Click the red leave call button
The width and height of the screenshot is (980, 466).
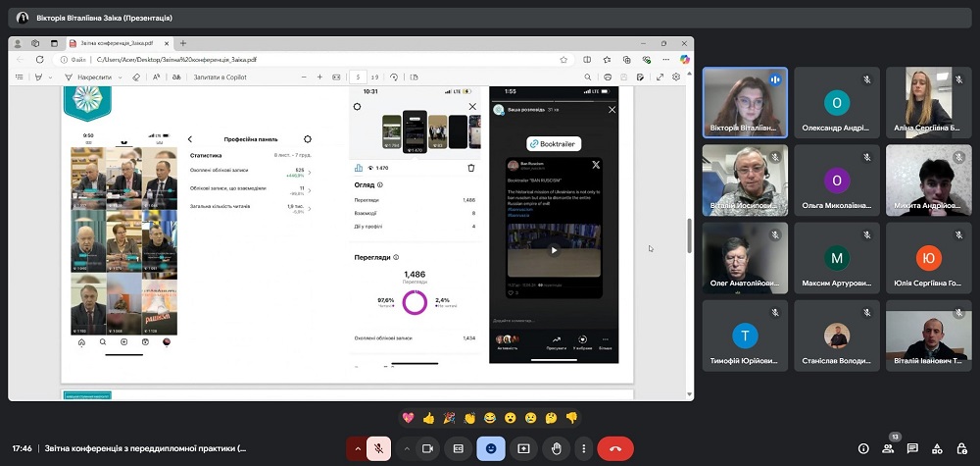(x=615, y=448)
